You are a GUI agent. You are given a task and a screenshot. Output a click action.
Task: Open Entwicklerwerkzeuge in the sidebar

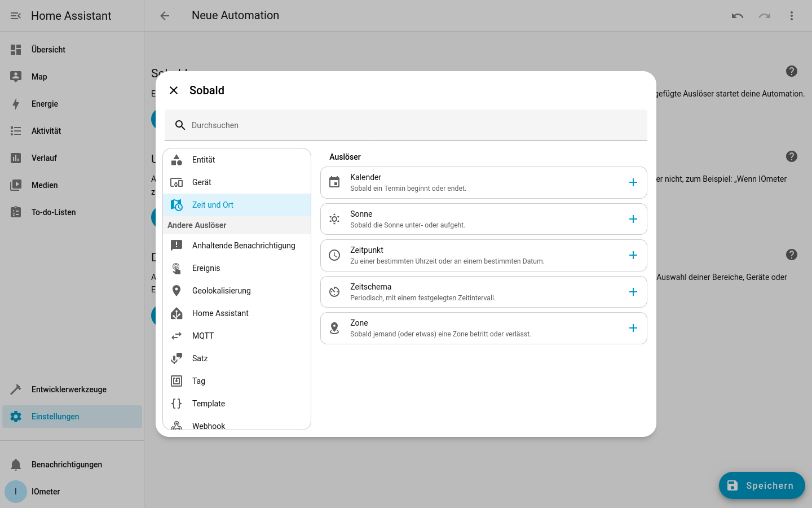(72, 389)
